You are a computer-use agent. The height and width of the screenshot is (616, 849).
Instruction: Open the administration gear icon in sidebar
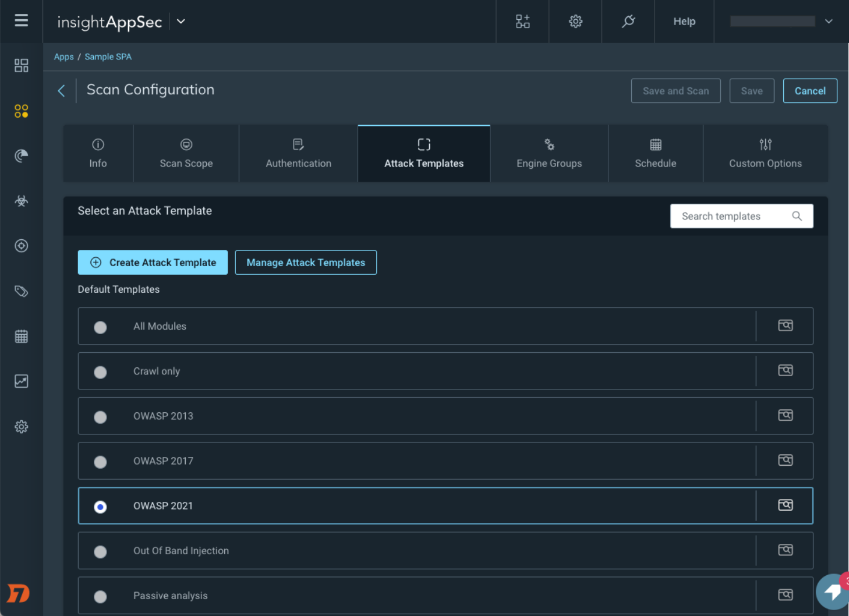(22, 427)
